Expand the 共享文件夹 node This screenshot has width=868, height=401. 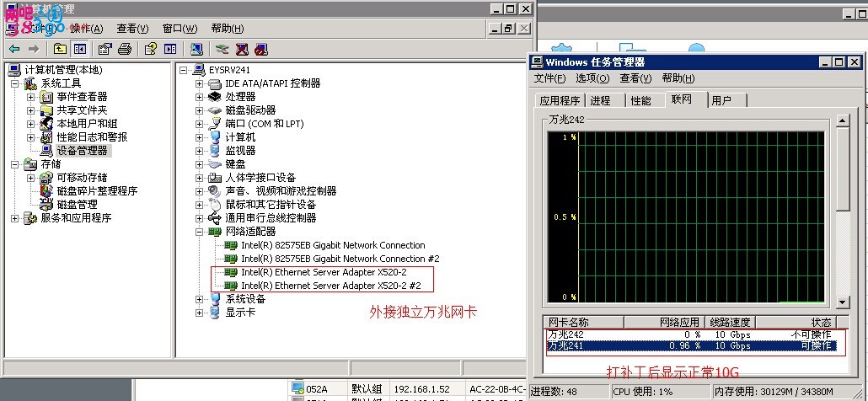pyautogui.click(x=30, y=110)
